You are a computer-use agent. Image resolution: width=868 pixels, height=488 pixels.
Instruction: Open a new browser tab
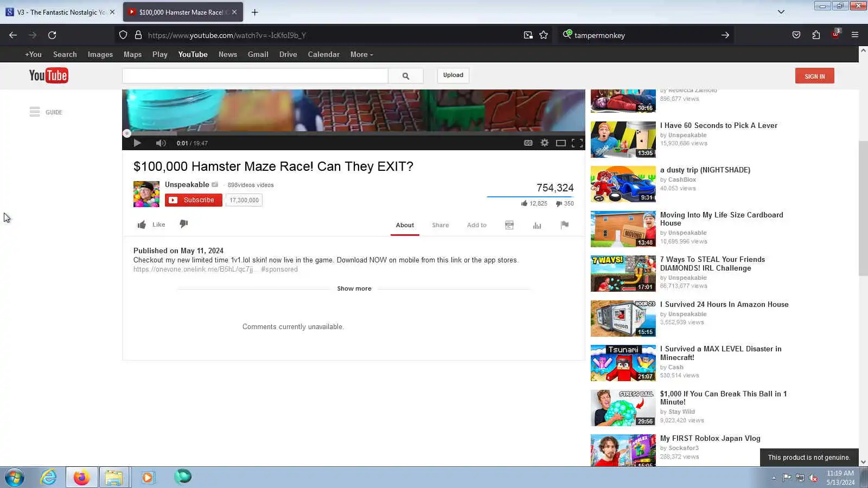254,12
